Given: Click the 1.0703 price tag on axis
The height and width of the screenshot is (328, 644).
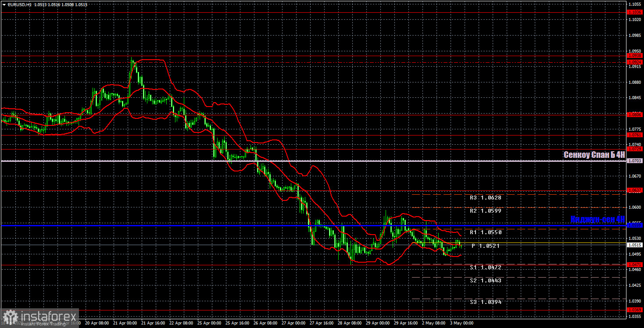Looking at the screenshot, I should [635, 161].
